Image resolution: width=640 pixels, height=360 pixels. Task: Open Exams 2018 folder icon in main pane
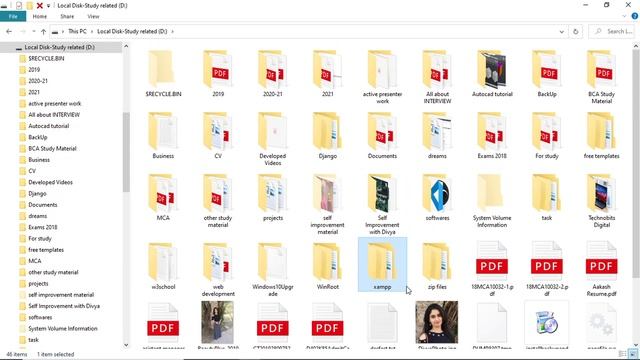[x=492, y=131]
